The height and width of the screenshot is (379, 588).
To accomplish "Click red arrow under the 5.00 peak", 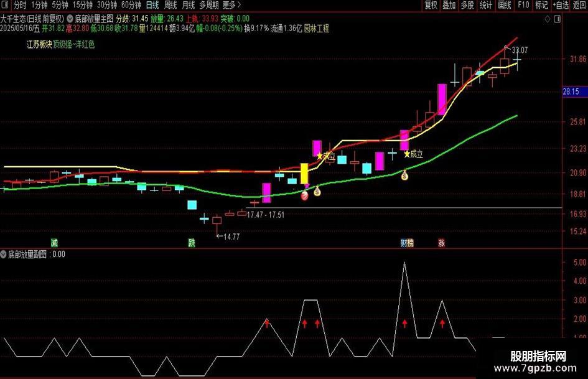I will tap(404, 323).
